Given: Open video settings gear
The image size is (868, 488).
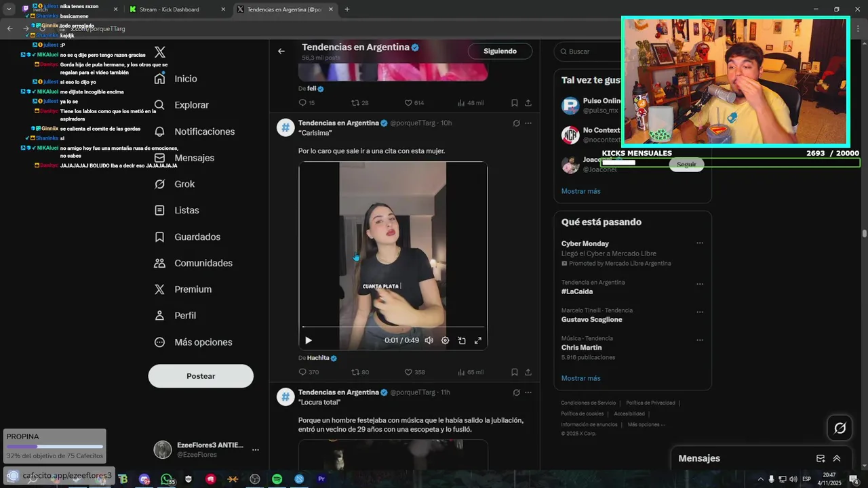Looking at the screenshot, I should [446, 340].
